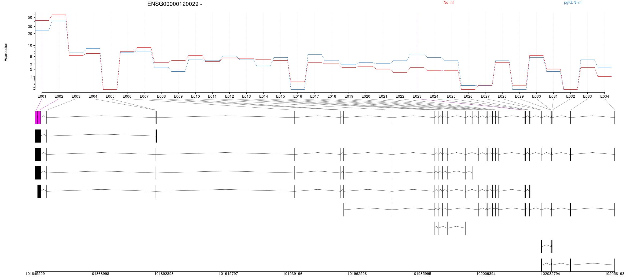Click exon label E008
The width and height of the screenshot is (644, 279).
pyautogui.click(x=161, y=96)
